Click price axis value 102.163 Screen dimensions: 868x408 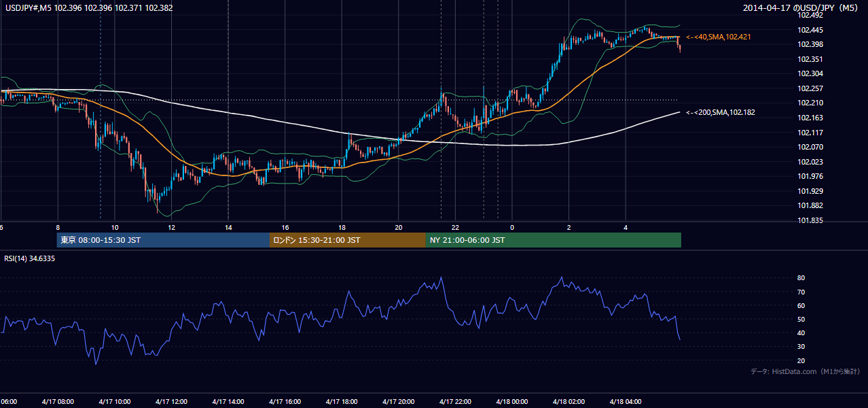point(810,118)
